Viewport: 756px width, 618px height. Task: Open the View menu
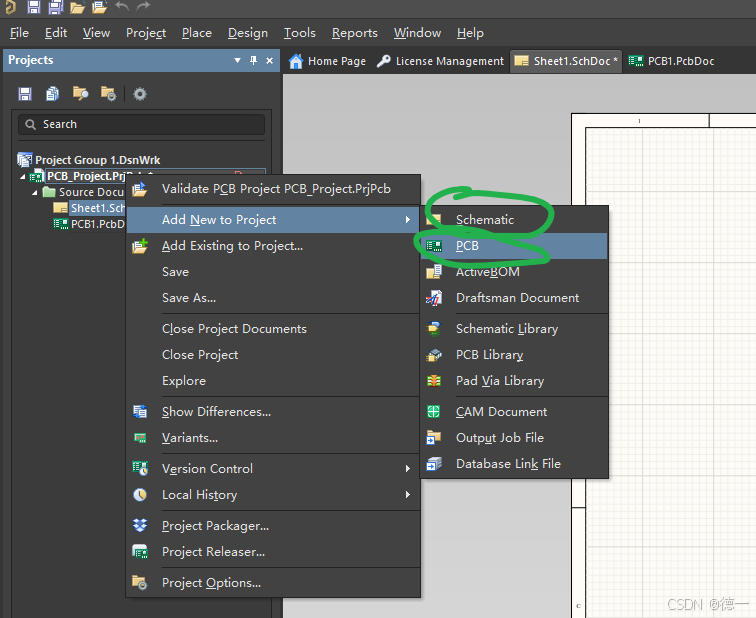tap(96, 33)
